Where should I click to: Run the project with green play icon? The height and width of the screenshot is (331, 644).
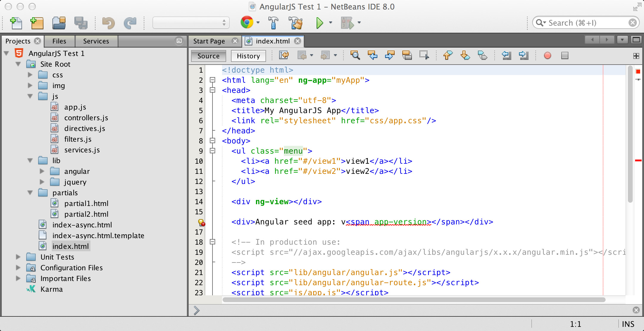tap(320, 23)
